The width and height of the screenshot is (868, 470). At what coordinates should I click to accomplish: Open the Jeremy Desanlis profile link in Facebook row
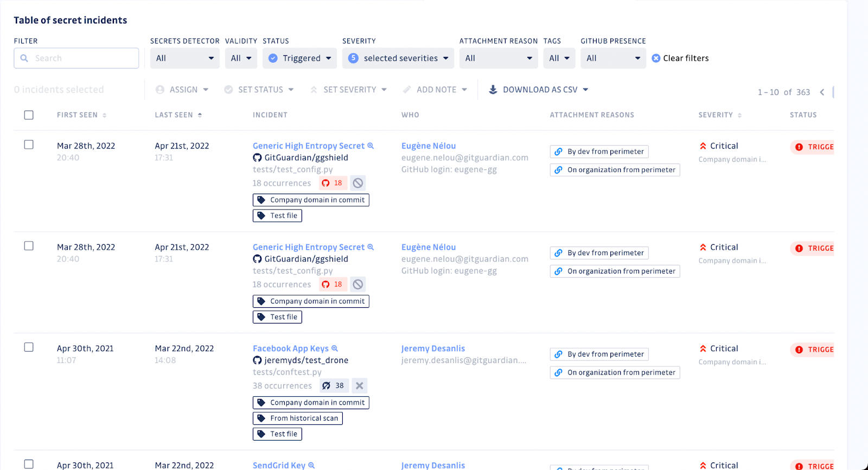433,348
